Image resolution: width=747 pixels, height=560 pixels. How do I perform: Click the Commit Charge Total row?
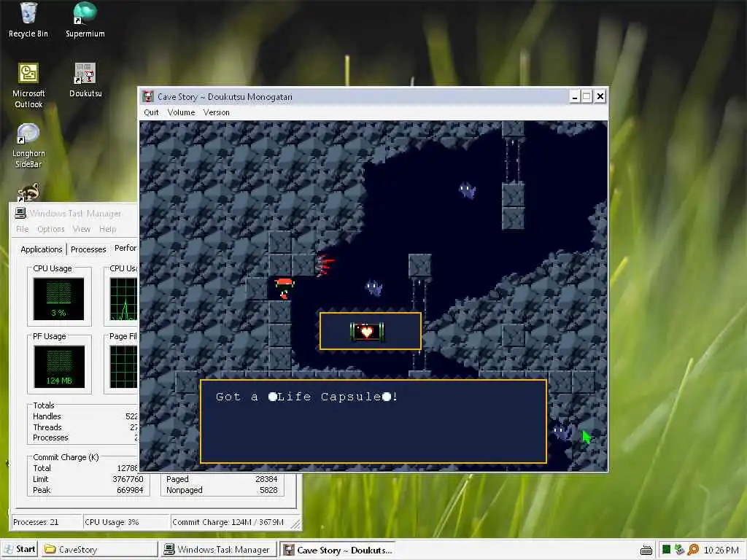85,468
